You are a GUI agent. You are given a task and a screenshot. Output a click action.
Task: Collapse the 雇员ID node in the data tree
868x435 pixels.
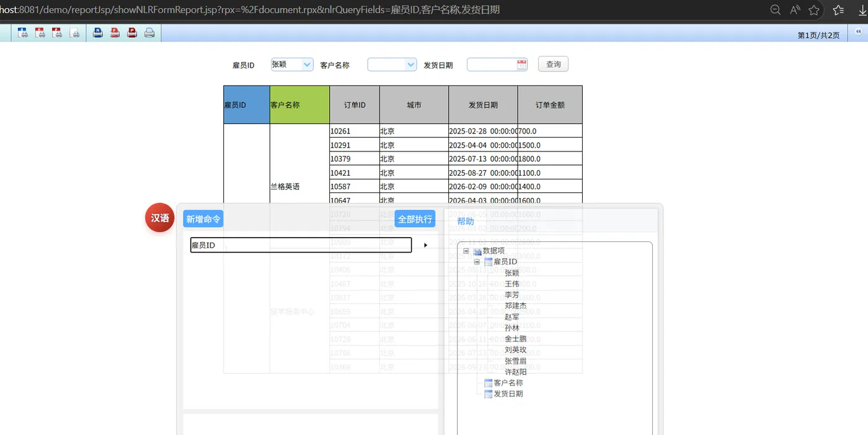[x=477, y=261]
